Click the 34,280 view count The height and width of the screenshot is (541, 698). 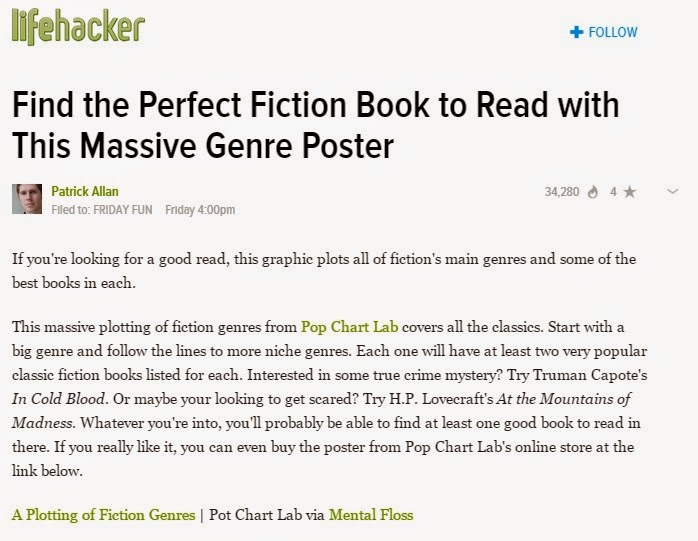click(x=562, y=192)
